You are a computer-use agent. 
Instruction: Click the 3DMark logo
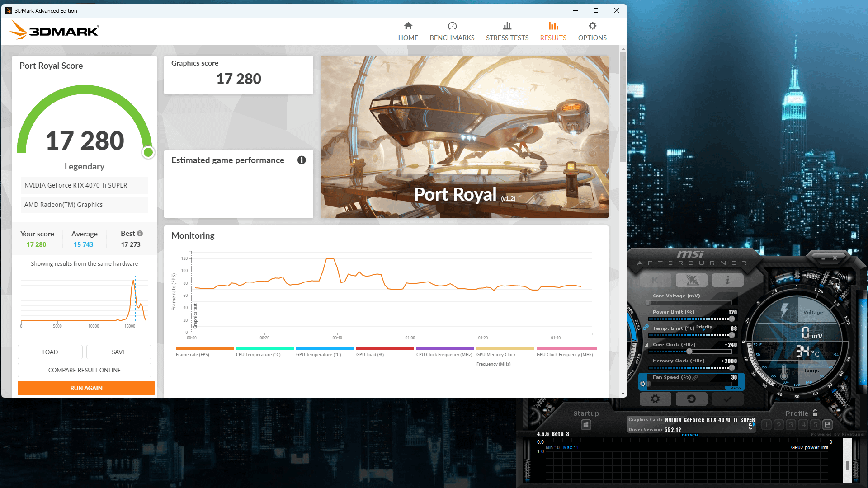coord(54,30)
